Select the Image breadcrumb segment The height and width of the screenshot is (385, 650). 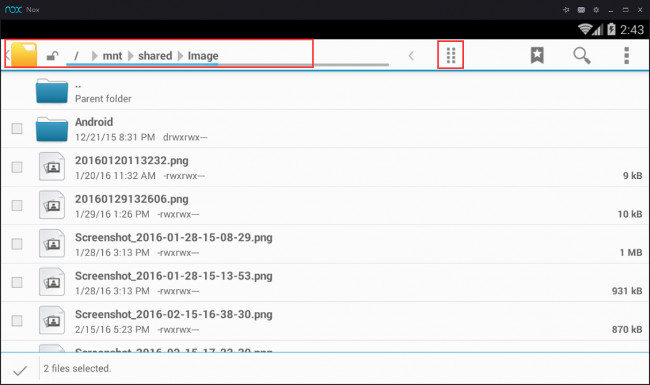click(x=203, y=56)
